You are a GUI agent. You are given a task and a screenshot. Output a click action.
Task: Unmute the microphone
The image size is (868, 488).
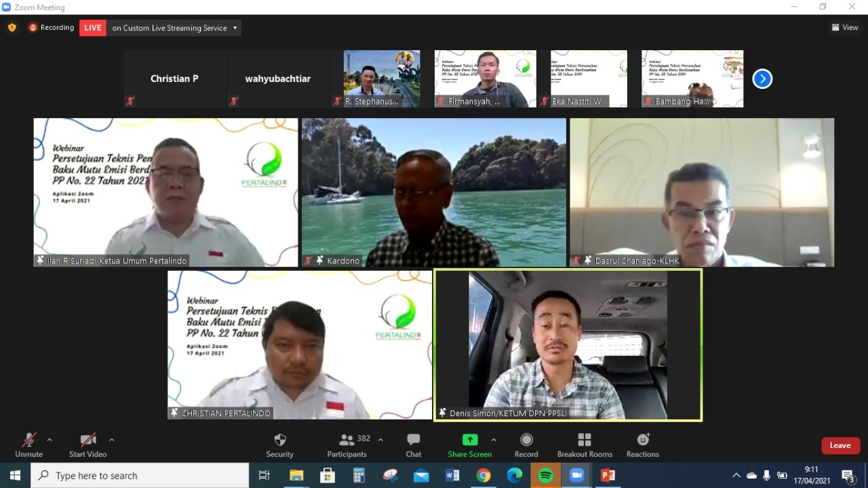[28, 445]
